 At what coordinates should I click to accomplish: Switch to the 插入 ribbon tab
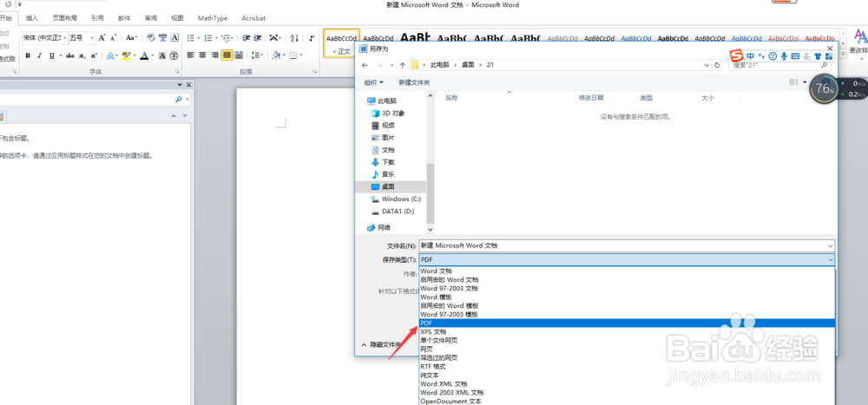32,18
